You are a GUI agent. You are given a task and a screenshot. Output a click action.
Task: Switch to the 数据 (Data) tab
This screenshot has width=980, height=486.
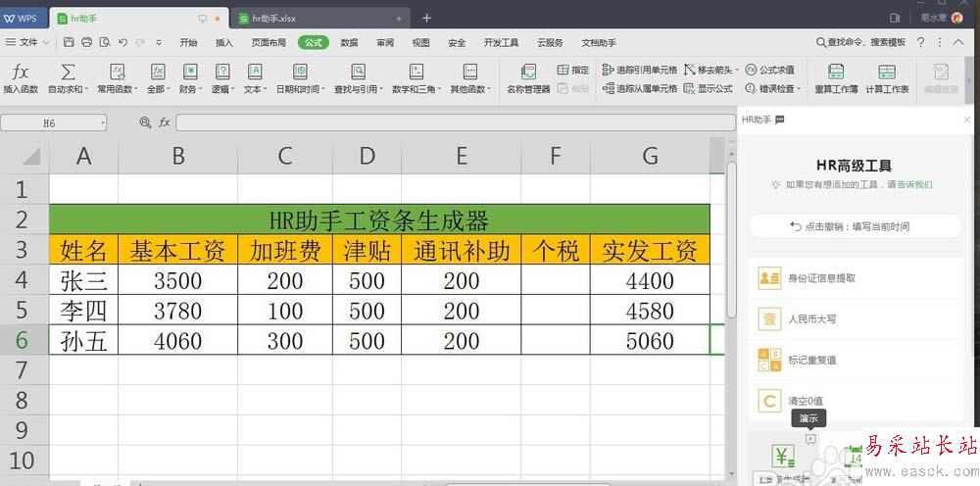point(350,42)
